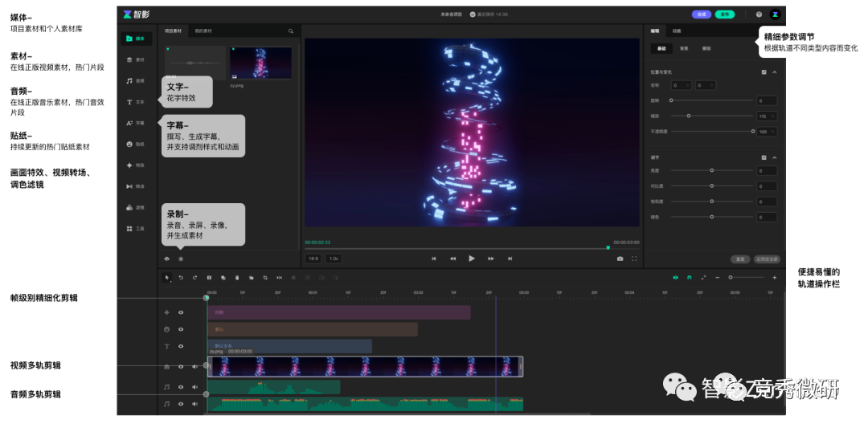
Task: Open the 素材 (stock material) sidebar panel
Action: tap(135, 59)
